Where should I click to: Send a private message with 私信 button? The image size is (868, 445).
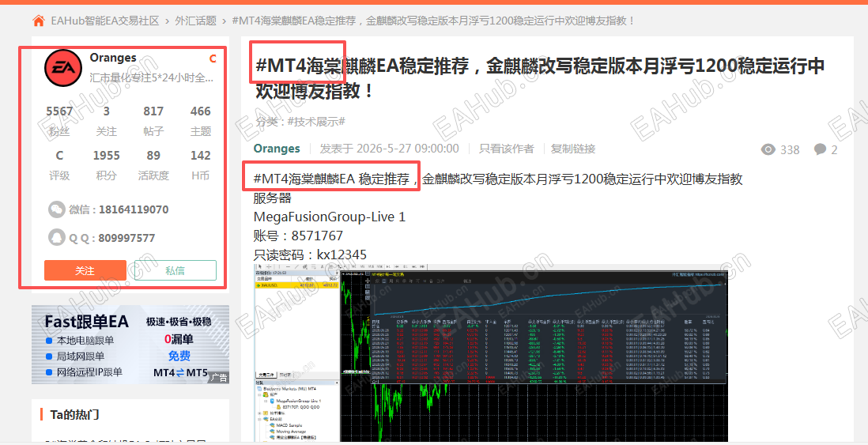175,270
